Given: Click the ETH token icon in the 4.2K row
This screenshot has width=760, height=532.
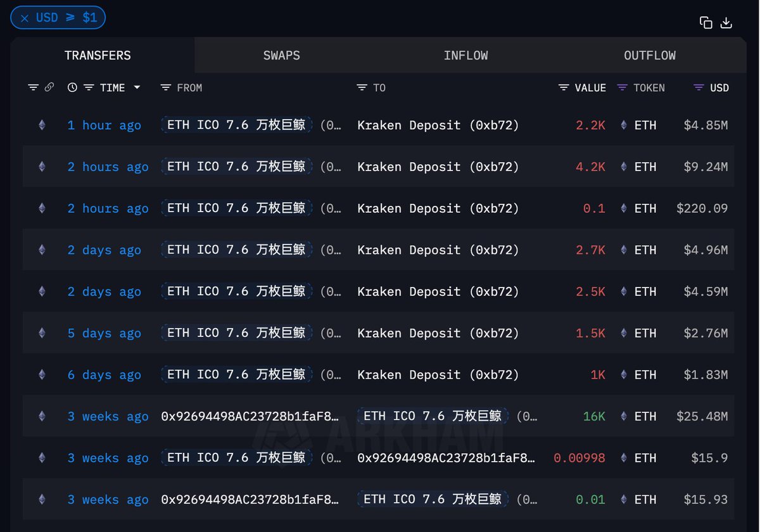Looking at the screenshot, I should (x=624, y=167).
